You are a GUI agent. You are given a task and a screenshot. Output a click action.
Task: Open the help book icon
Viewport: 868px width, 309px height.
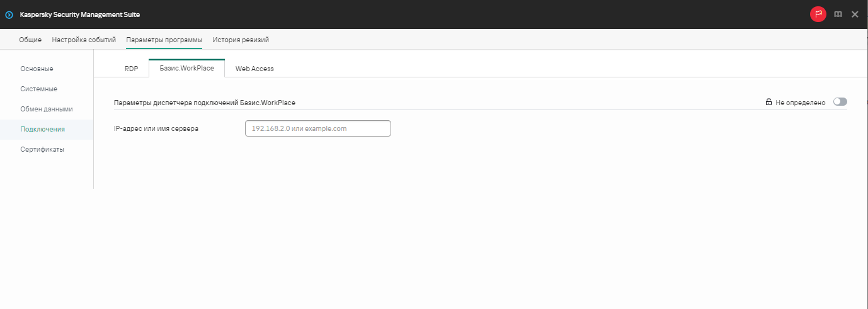click(x=838, y=14)
